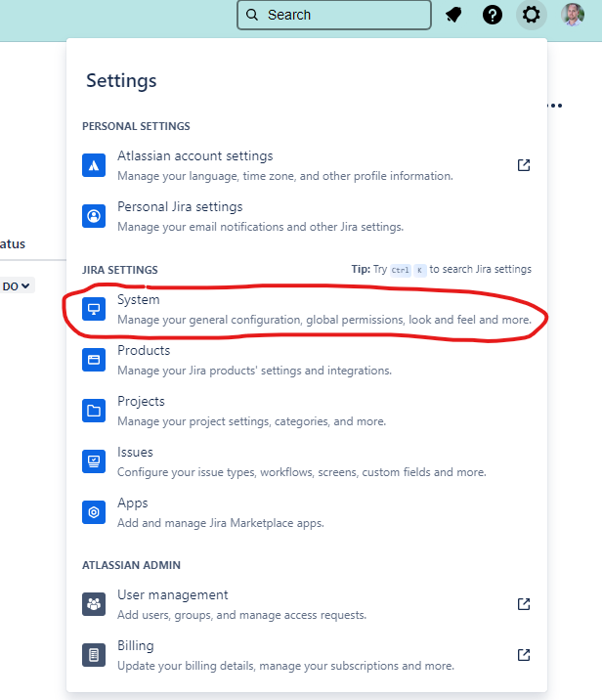Click the Apps icon

94,512
